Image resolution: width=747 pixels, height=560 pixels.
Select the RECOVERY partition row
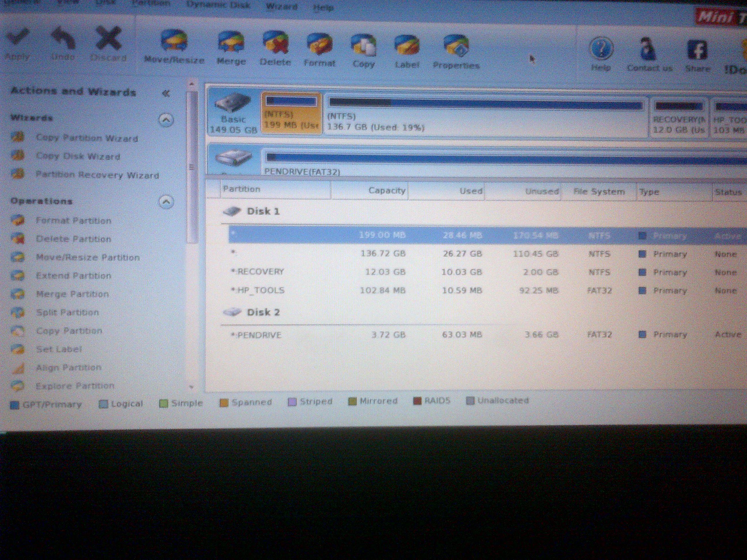coord(488,272)
